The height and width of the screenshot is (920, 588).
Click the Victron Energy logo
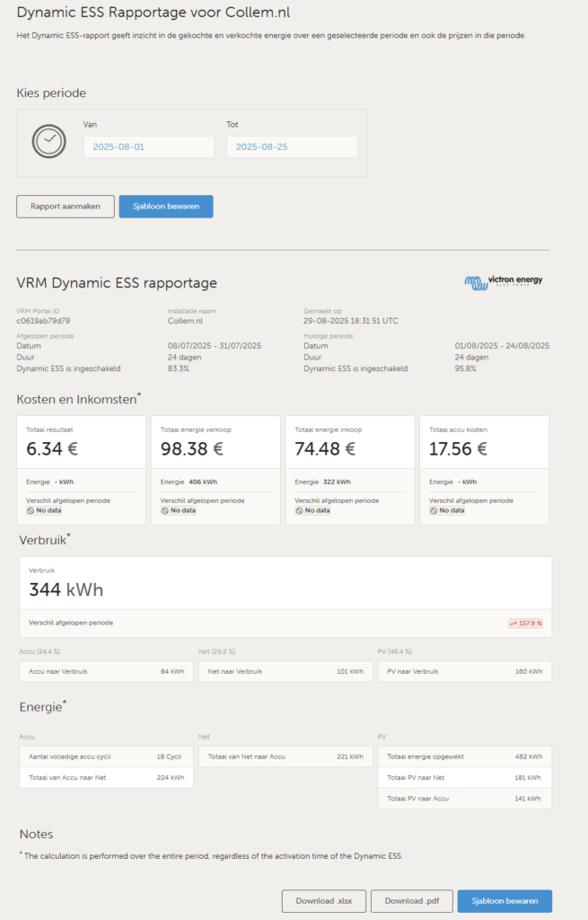click(x=504, y=281)
